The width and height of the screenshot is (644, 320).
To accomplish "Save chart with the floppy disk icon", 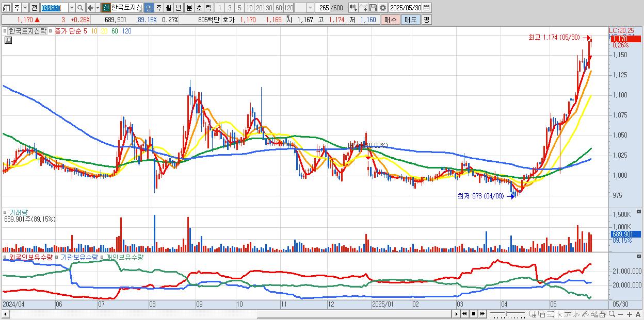I will point(373,8).
